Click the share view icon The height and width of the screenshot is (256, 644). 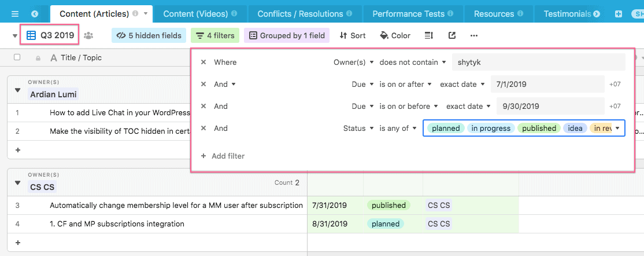point(452,36)
